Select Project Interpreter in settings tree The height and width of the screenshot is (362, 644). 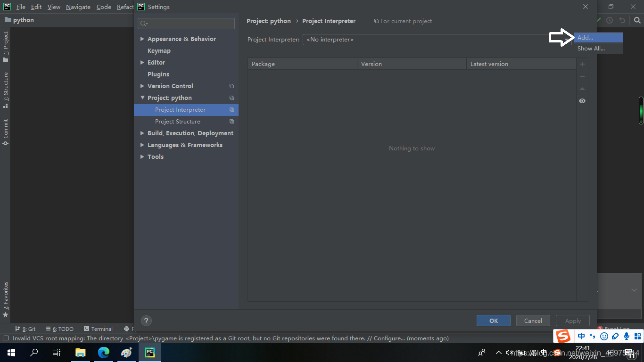(186, 109)
